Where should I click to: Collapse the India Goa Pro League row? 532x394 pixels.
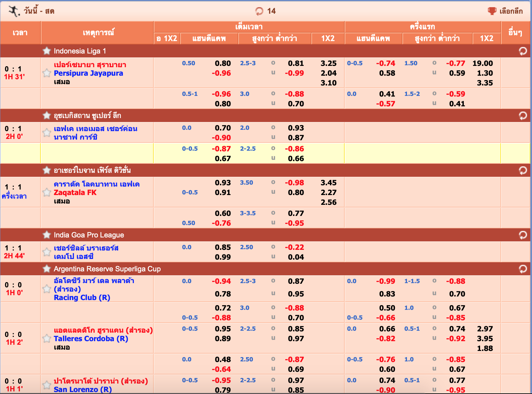tap(89, 235)
